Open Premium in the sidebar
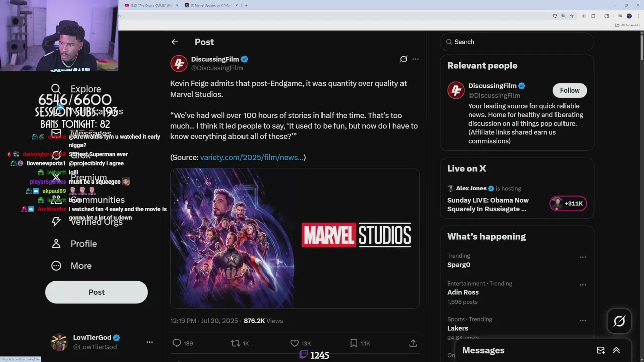 (79, 177)
